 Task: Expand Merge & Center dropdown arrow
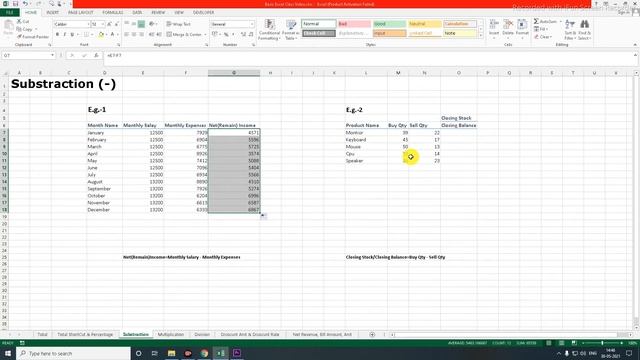click(x=205, y=35)
